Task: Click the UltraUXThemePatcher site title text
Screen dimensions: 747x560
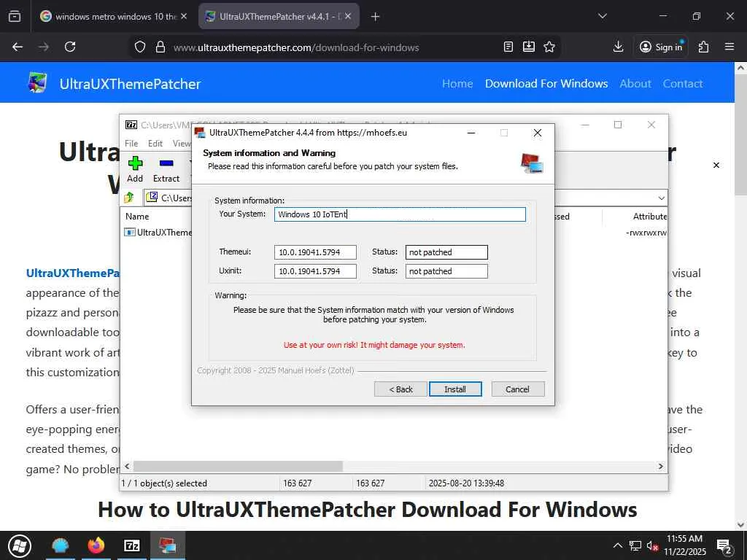Action: 130,84
